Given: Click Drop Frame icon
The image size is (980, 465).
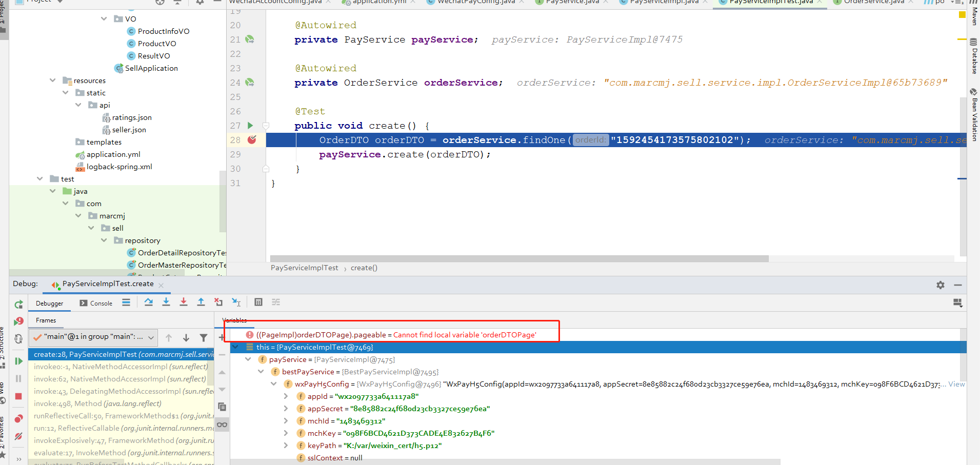Looking at the screenshot, I should pyautogui.click(x=218, y=302).
